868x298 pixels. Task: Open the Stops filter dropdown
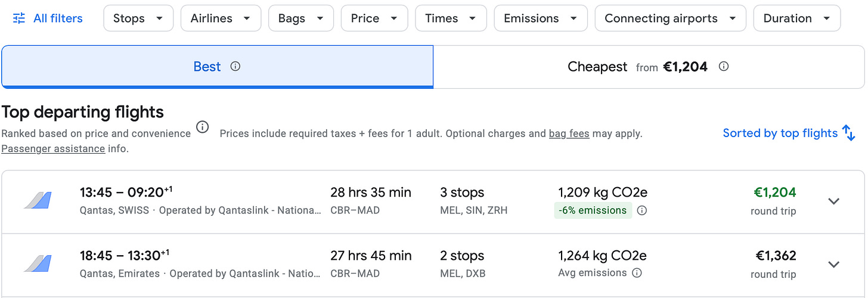pyautogui.click(x=138, y=18)
